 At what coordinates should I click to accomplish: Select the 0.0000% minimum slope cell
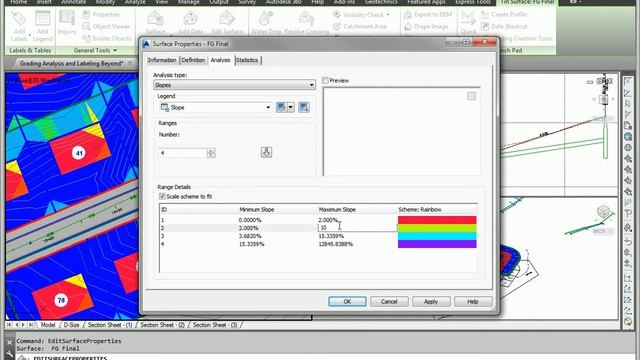click(250, 220)
